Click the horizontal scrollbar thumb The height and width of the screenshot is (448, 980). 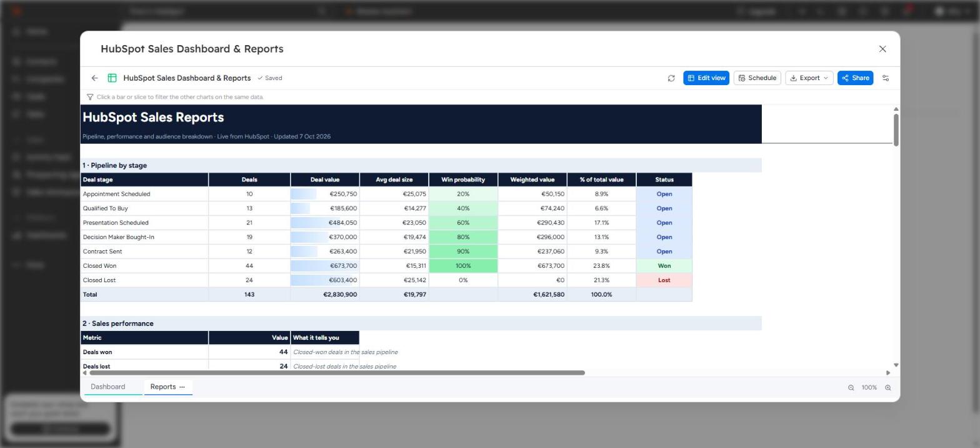(337, 373)
